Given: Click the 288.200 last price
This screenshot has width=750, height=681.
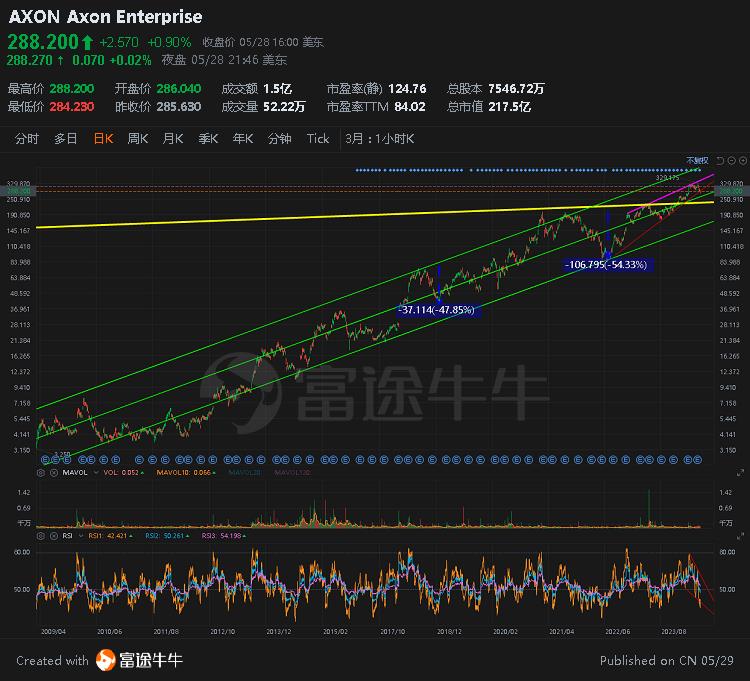Looking at the screenshot, I should click(x=43, y=42).
